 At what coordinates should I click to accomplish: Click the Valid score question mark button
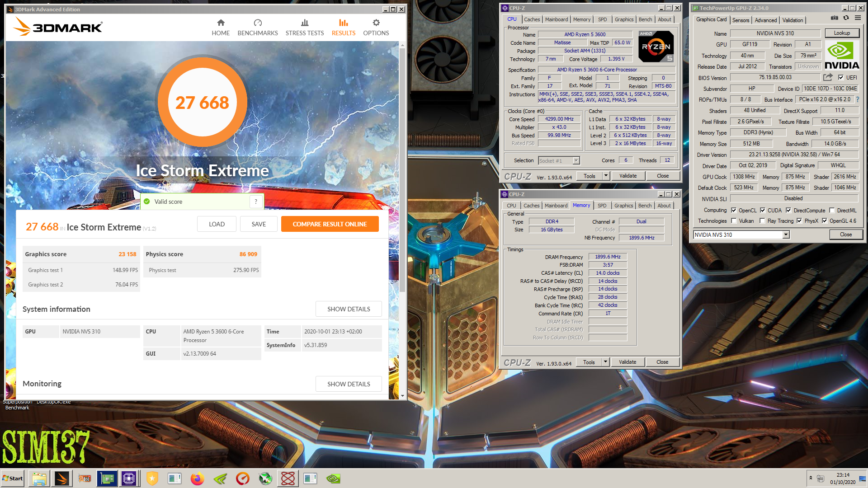(256, 202)
